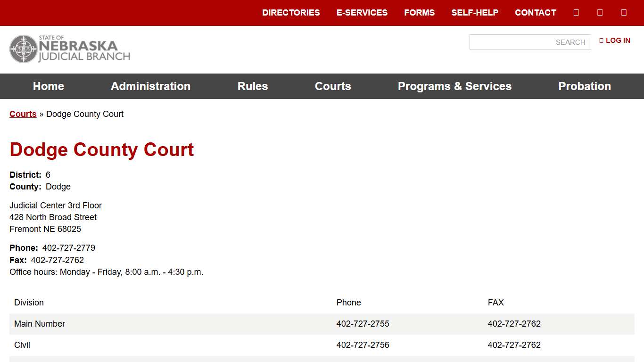
Task: Click the first social media icon in top bar
Action: pos(576,12)
